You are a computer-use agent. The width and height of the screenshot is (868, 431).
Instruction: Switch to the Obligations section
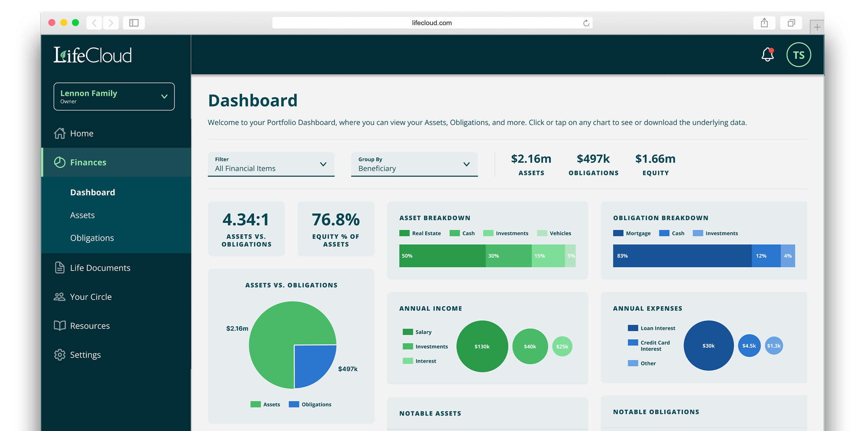point(92,238)
